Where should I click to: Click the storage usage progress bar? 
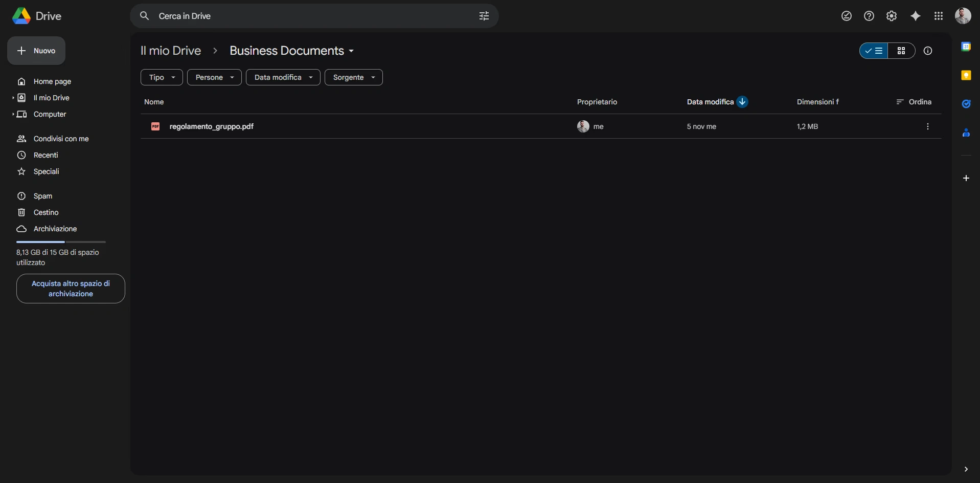[61, 241]
